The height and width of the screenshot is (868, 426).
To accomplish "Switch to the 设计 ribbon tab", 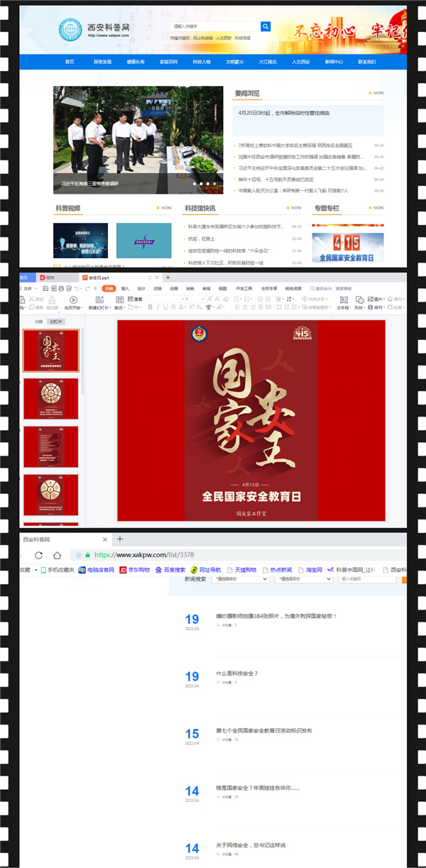I will 141,289.
